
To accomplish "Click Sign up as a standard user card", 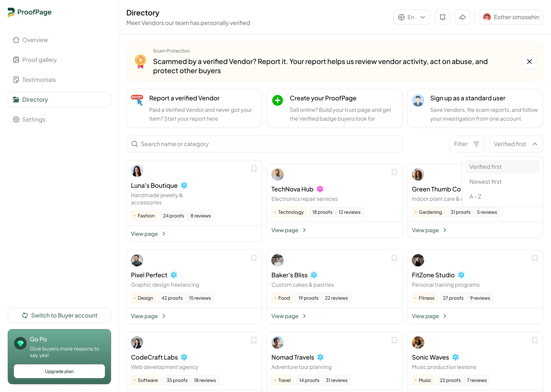I will [475, 108].
